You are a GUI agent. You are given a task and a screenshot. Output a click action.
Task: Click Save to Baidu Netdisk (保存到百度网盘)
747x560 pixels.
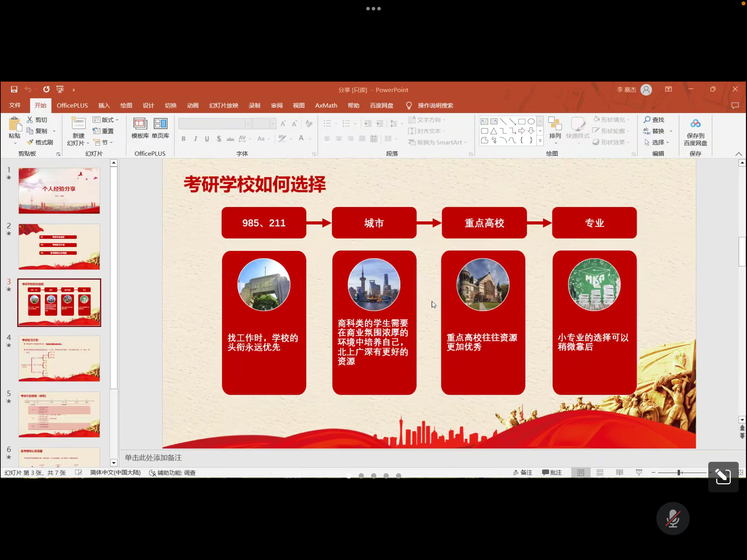coord(695,131)
